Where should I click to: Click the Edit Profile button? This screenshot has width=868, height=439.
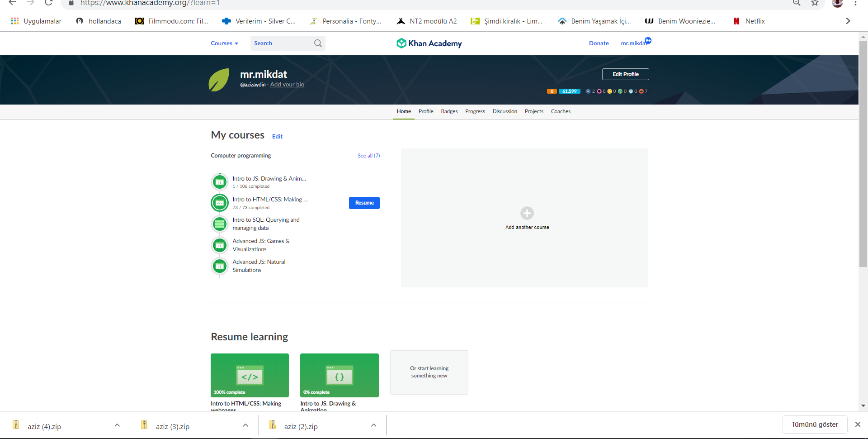pos(626,74)
